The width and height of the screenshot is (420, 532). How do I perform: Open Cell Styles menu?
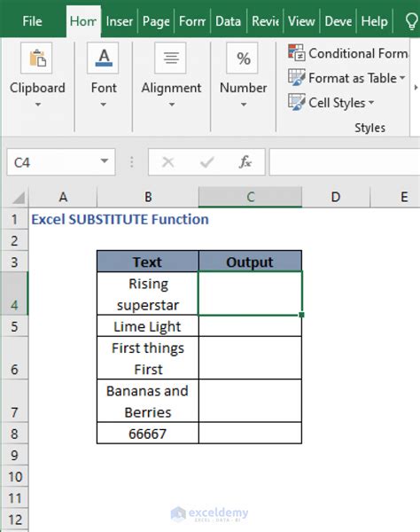coord(331,103)
